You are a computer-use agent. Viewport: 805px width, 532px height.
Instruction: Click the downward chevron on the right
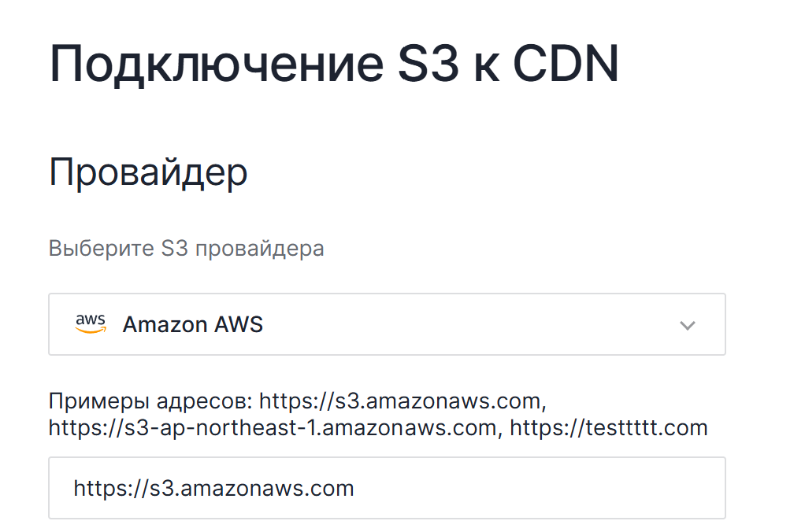pos(688,324)
